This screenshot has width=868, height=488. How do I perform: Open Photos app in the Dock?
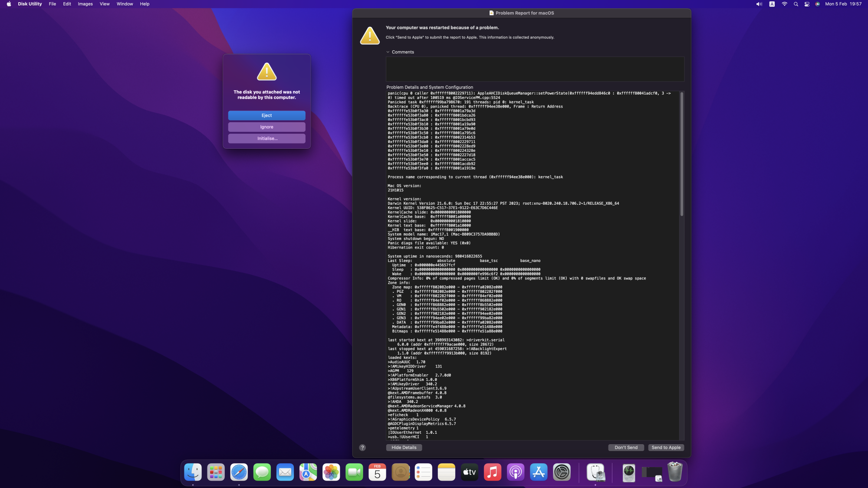[331, 472]
